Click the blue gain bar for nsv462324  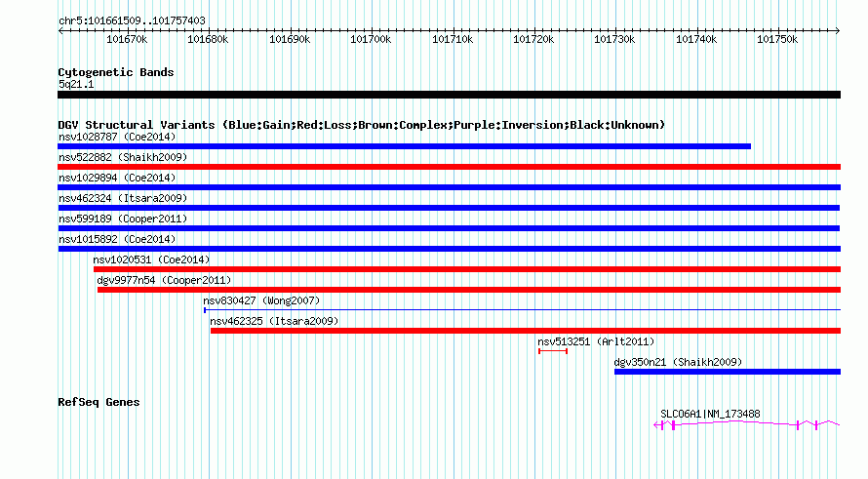point(449,208)
